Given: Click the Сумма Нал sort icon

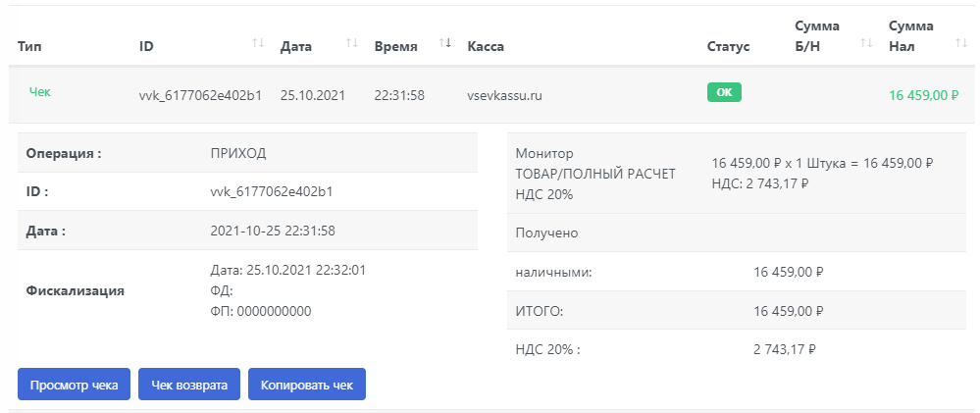Looking at the screenshot, I should pyautogui.click(x=960, y=43).
